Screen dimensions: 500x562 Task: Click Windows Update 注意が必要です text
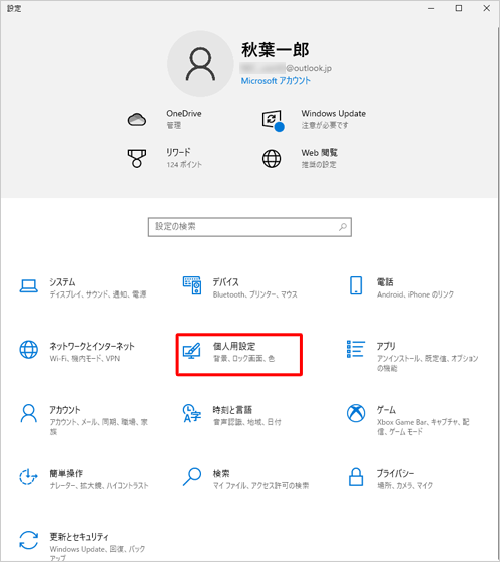[x=325, y=125]
